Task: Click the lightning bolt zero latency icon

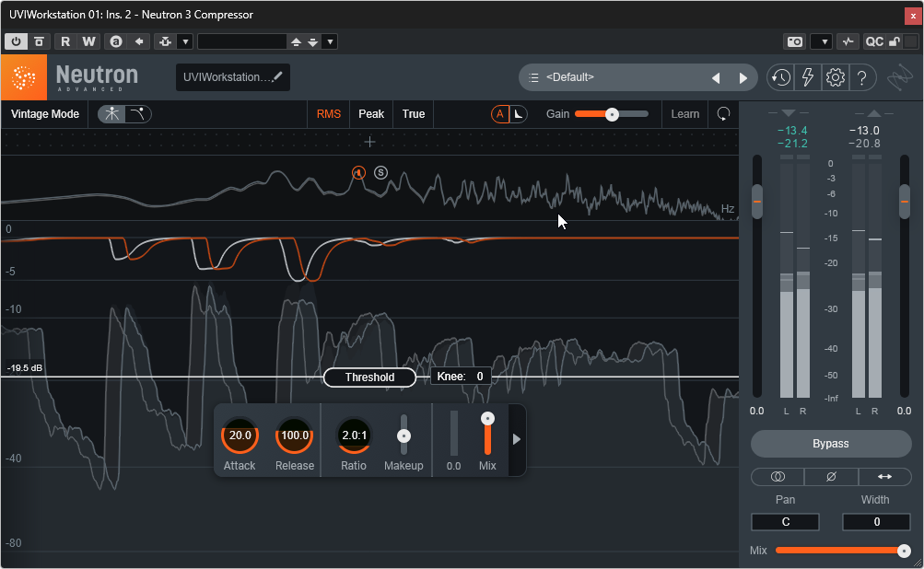Action: click(x=808, y=77)
